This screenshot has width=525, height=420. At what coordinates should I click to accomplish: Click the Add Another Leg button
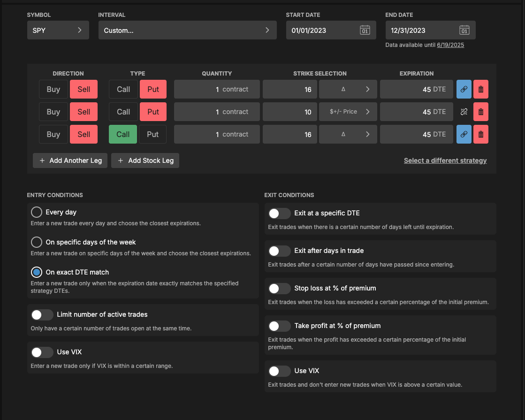pyautogui.click(x=69, y=160)
